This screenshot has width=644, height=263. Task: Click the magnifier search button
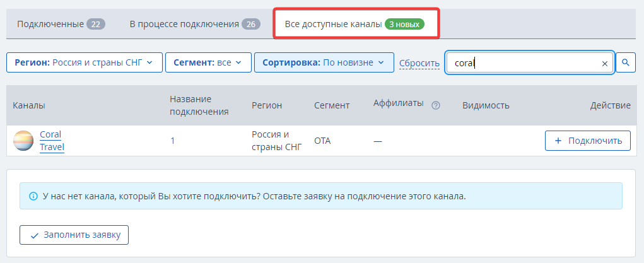pyautogui.click(x=626, y=62)
